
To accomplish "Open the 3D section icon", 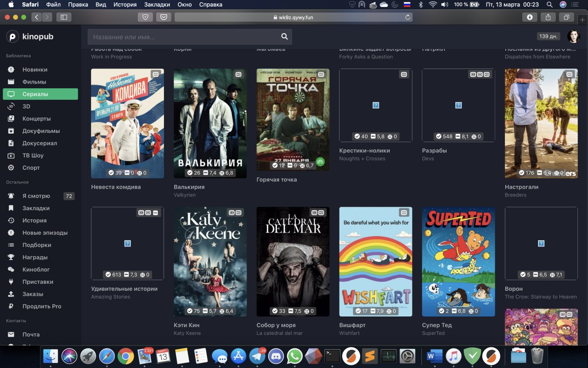I will (11, 106).
